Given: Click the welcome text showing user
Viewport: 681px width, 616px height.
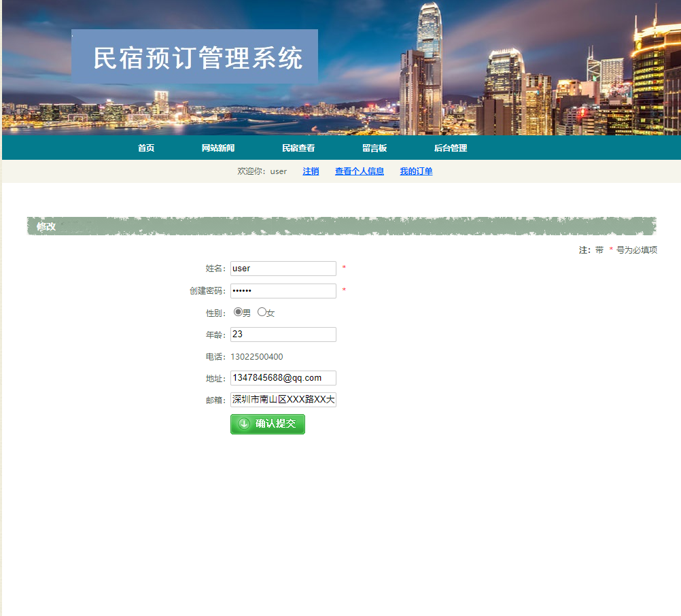Looking at the screenshot, I should (x=262, y=171).
